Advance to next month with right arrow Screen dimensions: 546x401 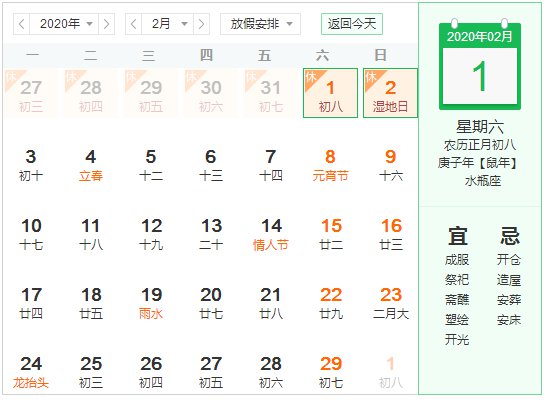click(x=201, y=24)
